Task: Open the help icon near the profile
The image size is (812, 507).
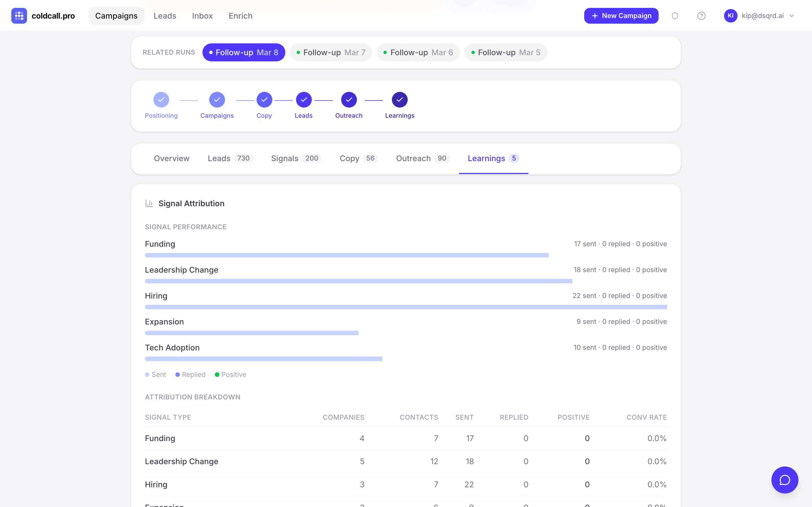Action: pos(701,15)
